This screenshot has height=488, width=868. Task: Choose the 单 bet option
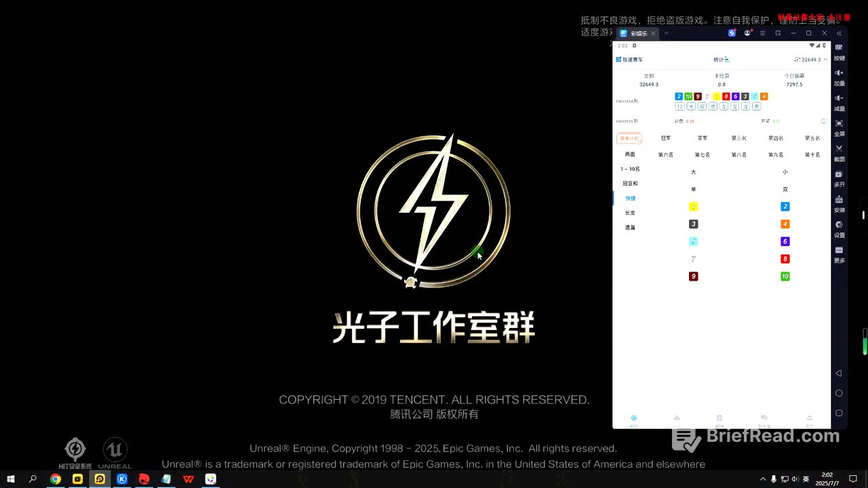[x=693, y=189]
